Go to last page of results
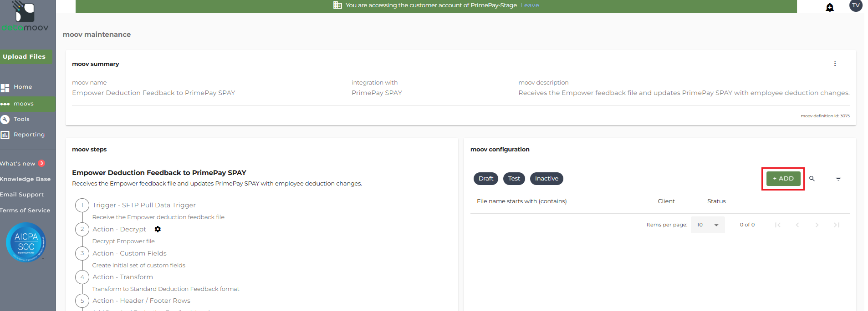The width and height of the screenshot is (868, 311). point(836,225)
